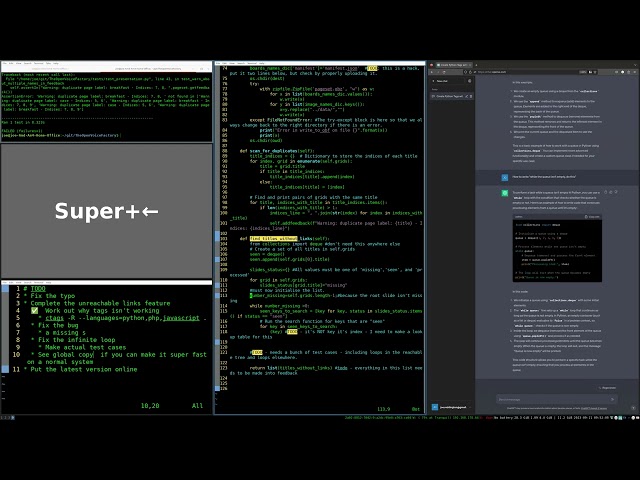Close the Create Python Tags browser tab

(x=470, y=65)
